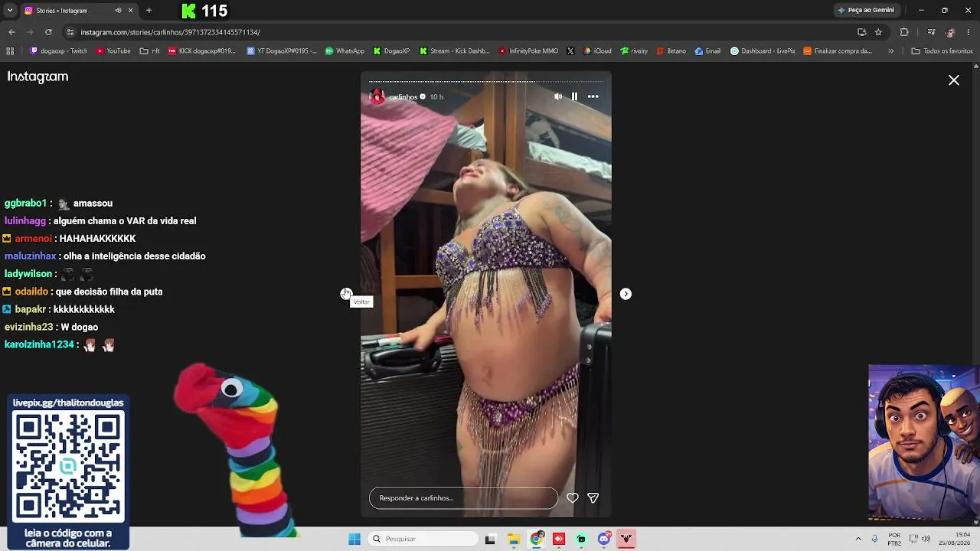
Task: Open the apps grid in bookmarks bar
Action: click(10, 51)
